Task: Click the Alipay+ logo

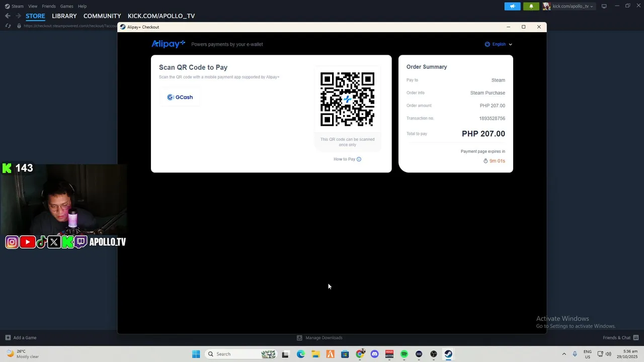Action: [x=168, y=44]
